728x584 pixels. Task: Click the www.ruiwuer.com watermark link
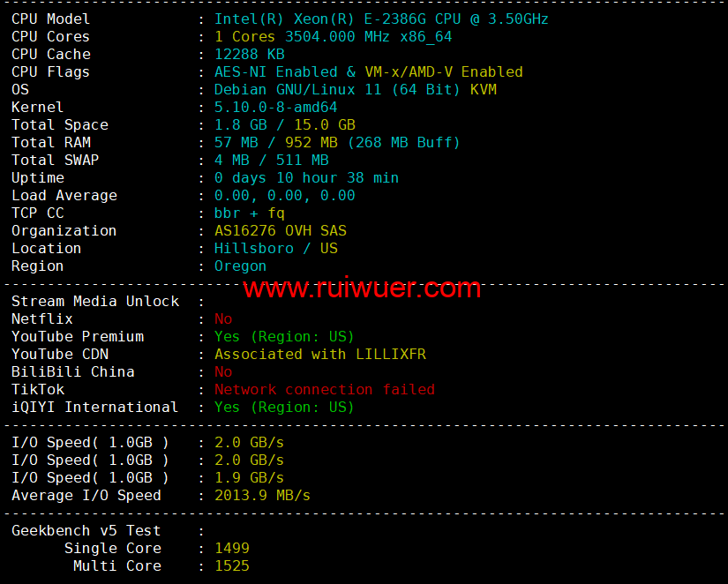click(362, 288)
